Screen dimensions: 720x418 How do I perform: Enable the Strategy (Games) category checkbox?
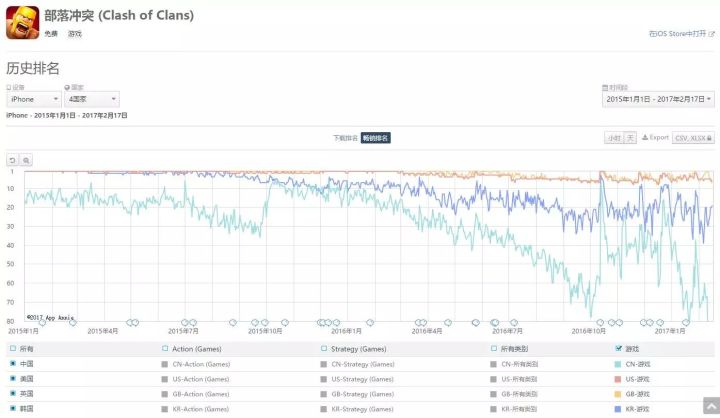pyautogui.click(x=324, y=349)
